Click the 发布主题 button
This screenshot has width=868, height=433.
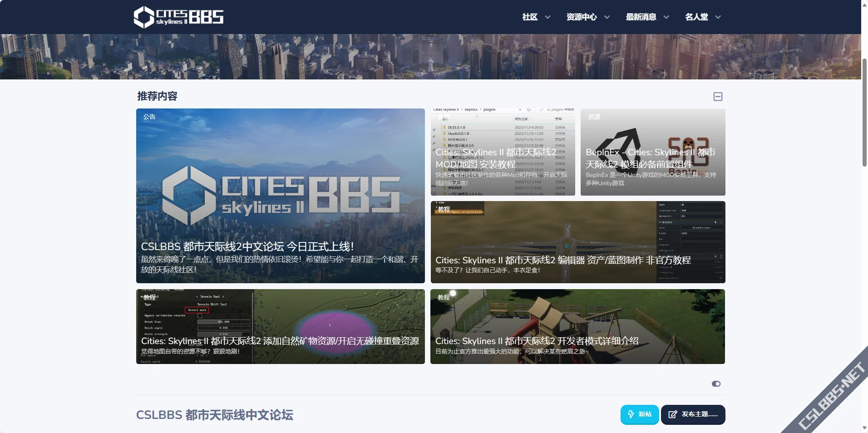693,414
